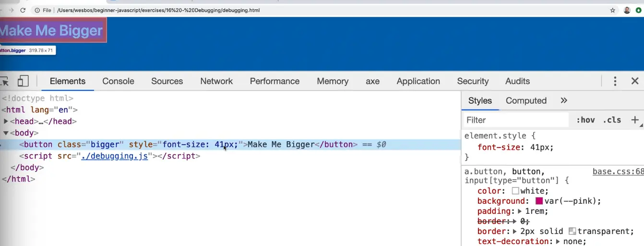
Task: Open the browser three-dot menu
Action: 640,10
